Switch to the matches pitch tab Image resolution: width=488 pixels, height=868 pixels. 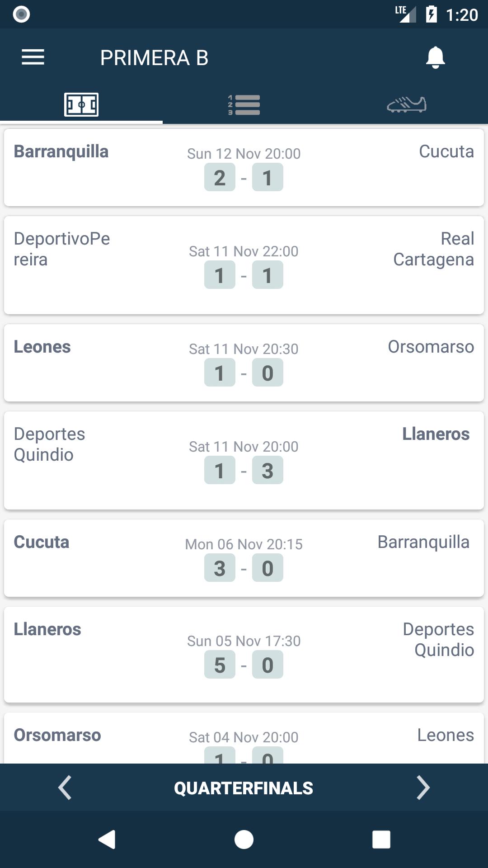[81, 105]
